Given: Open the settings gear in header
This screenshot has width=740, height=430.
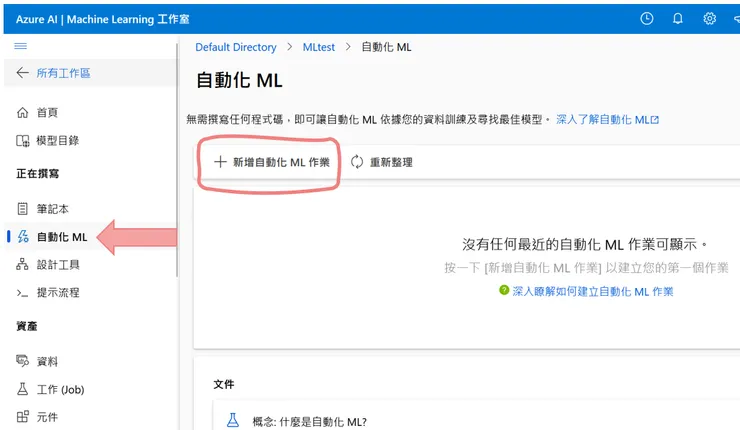Looking at the screenshot, I should 709,18.
